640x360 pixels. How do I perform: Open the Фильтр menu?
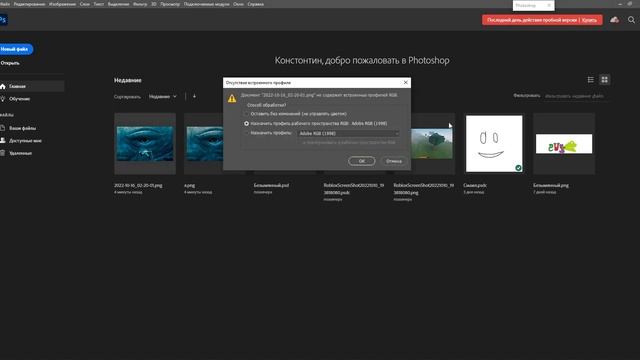click(x=140, y=4)
